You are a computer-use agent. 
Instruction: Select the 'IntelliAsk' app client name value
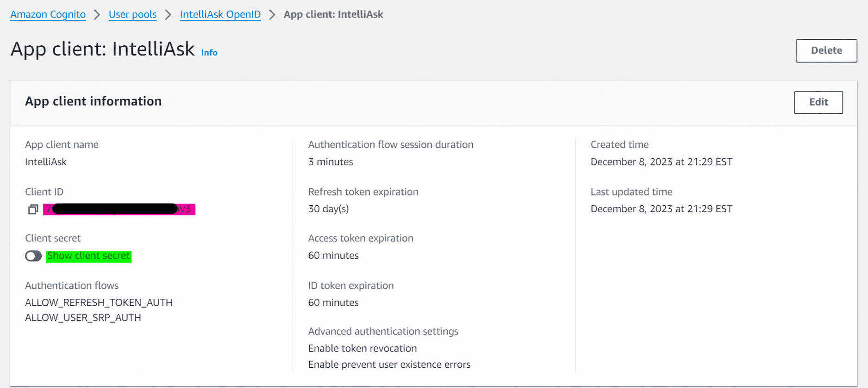pos(46,162)
